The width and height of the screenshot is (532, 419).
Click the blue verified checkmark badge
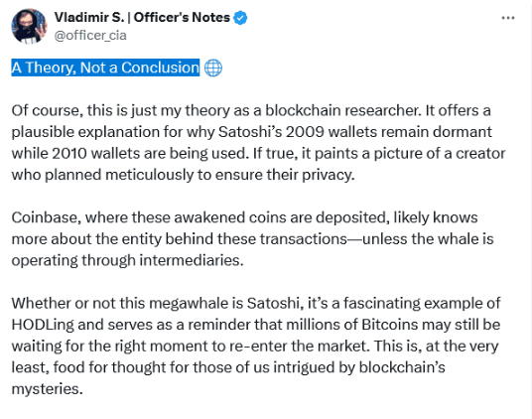[x=240, y=18]
